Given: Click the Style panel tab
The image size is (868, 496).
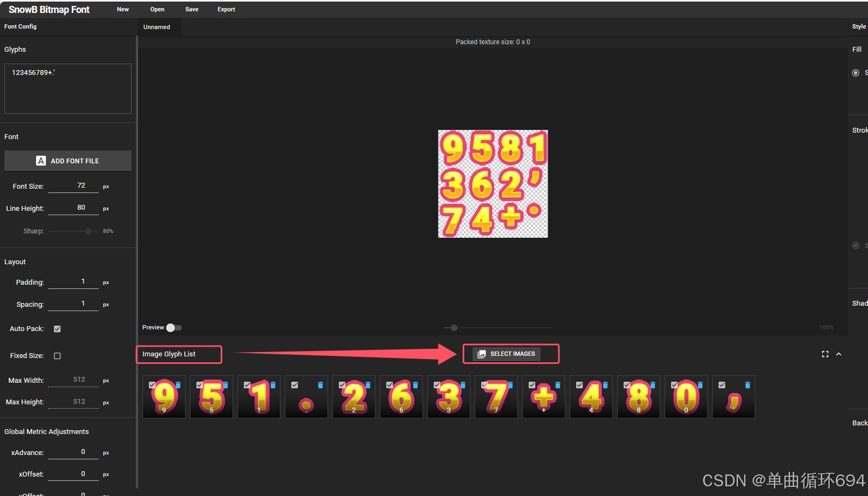Looking at the screenshot, I should tap(859, 26).
